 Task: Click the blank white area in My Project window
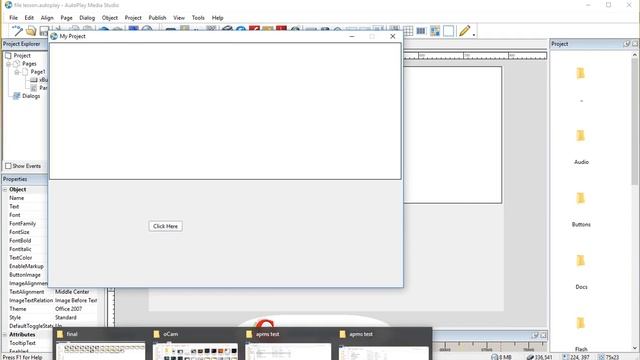(225, 111)
